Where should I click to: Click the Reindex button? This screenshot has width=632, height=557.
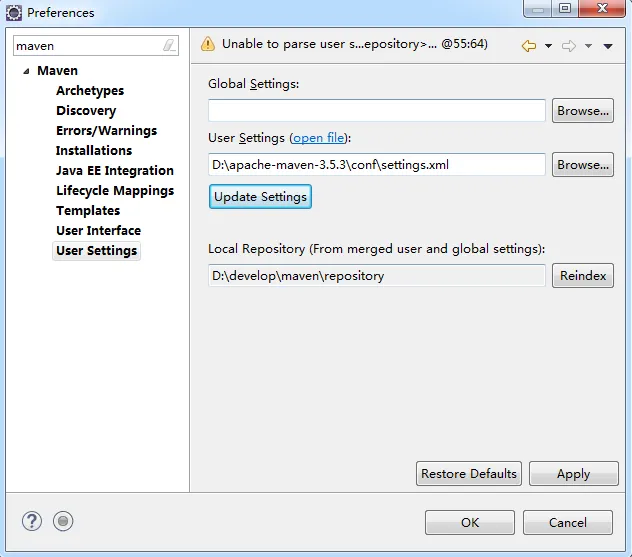(583, 276)
